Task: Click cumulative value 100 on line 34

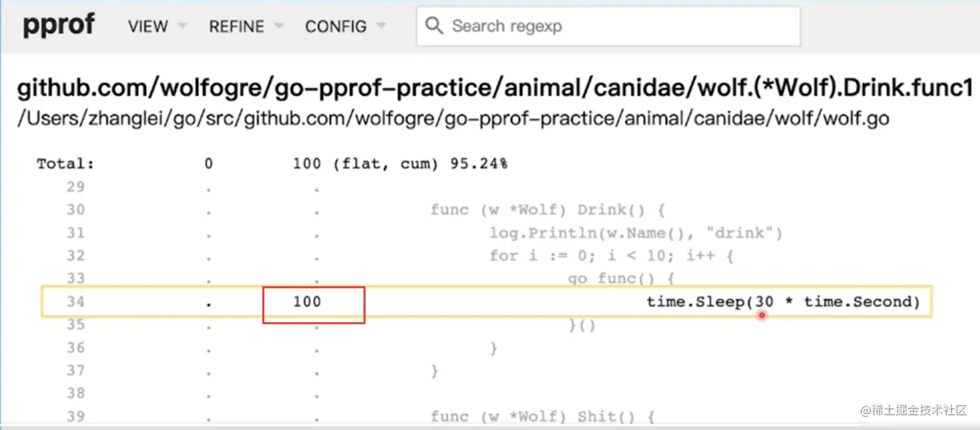Action: 307,302
